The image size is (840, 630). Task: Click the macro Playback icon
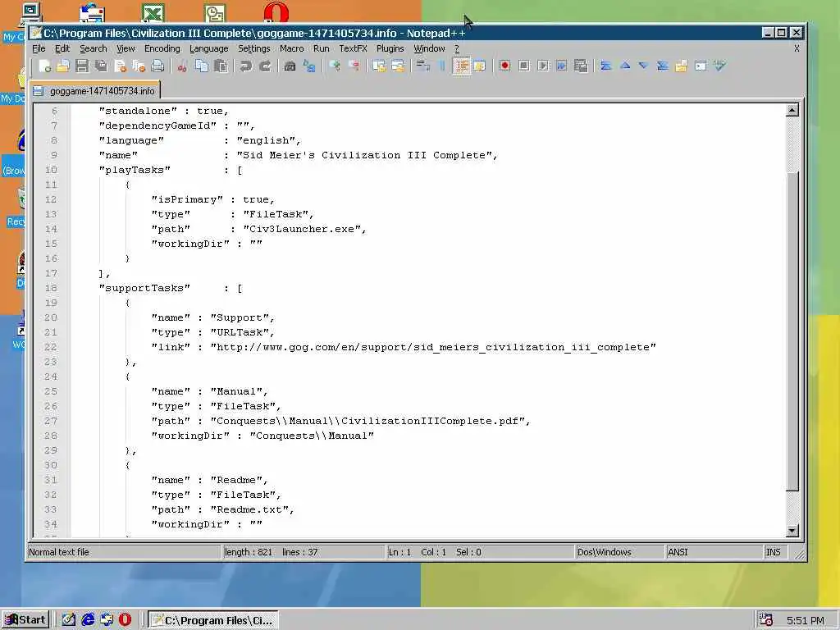click(x=543, y=66)
